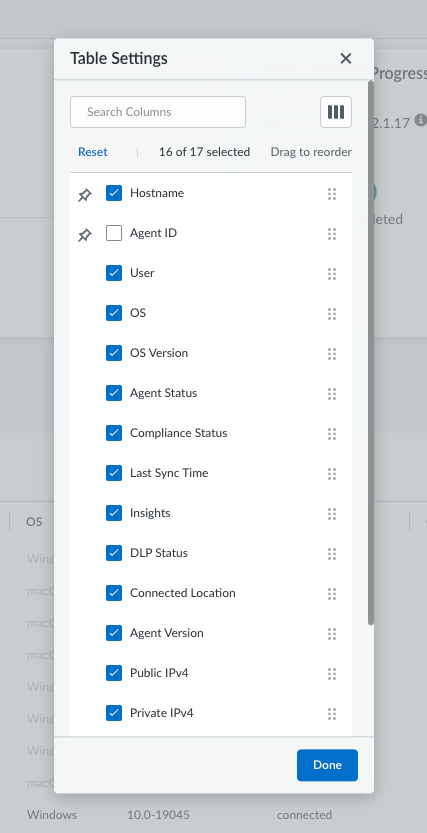Click the drag handle for Insights row

tap(332, 514)
